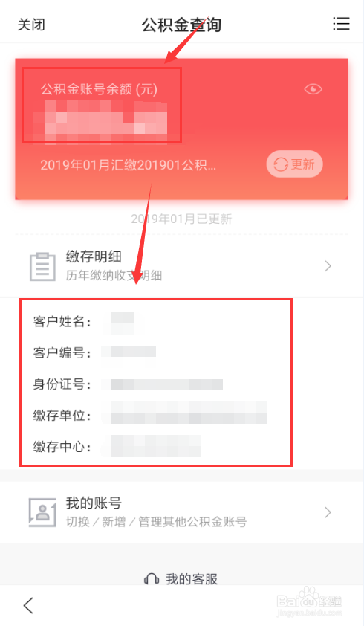Screen dimensions: 364x626
Task: Tap the back arrow at bottom
Action: [28, 605]
